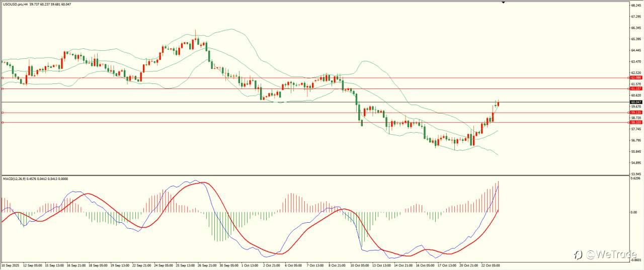Click the 19 Sep 13:00 time label

point(120,264)
